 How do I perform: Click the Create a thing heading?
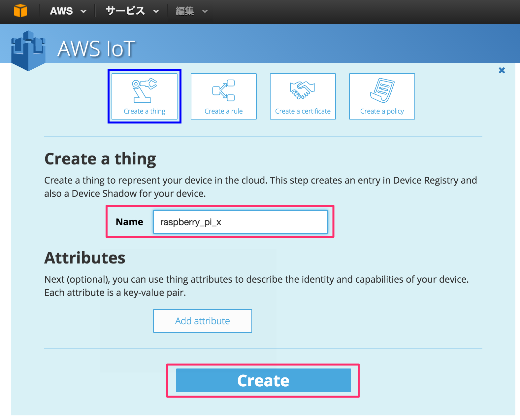100,159
